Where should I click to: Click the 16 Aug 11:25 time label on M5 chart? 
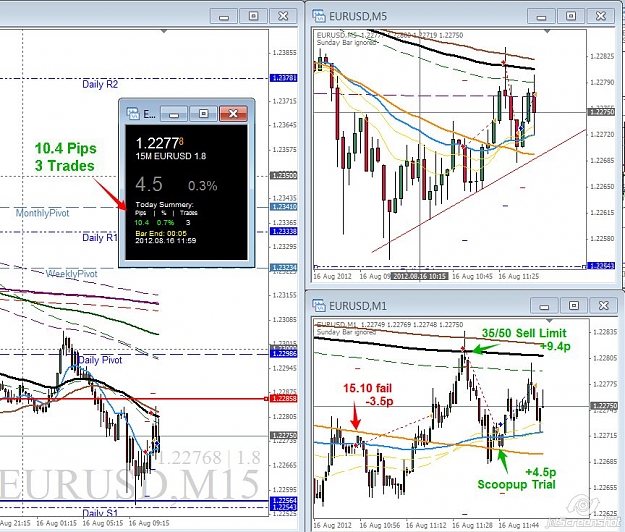(x=519, y=276)
